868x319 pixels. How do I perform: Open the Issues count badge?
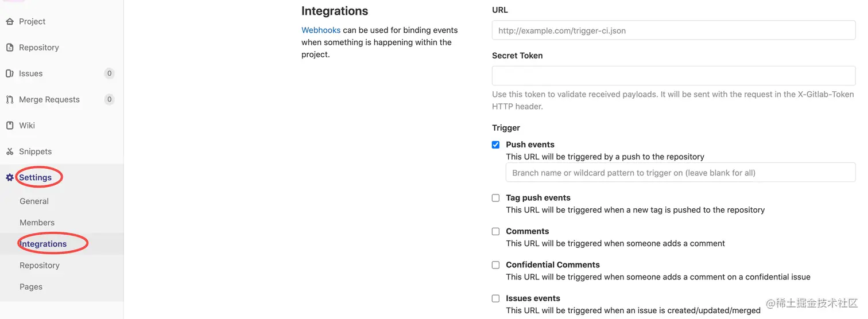[x=109, y=73]
